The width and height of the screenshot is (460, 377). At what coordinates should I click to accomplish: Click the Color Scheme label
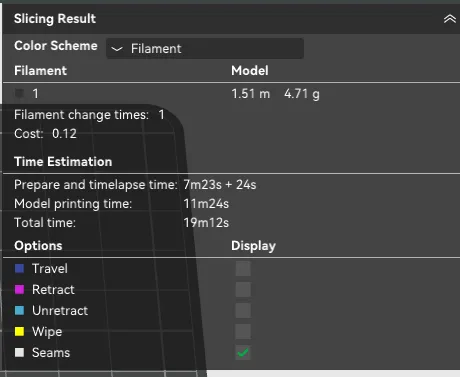[56, 46]
